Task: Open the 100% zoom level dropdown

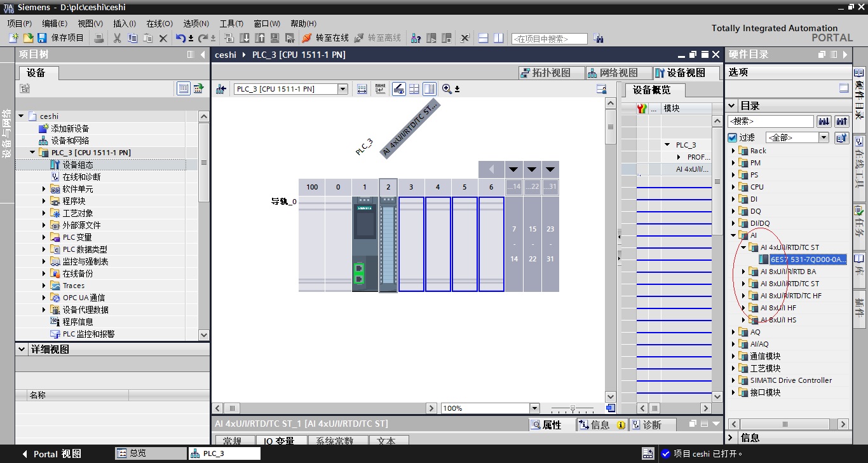Action: 534,408
